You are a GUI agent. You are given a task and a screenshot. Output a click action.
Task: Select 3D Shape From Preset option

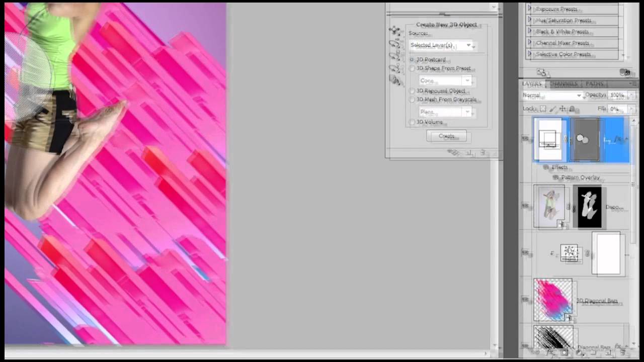click(x=412, y=68)
